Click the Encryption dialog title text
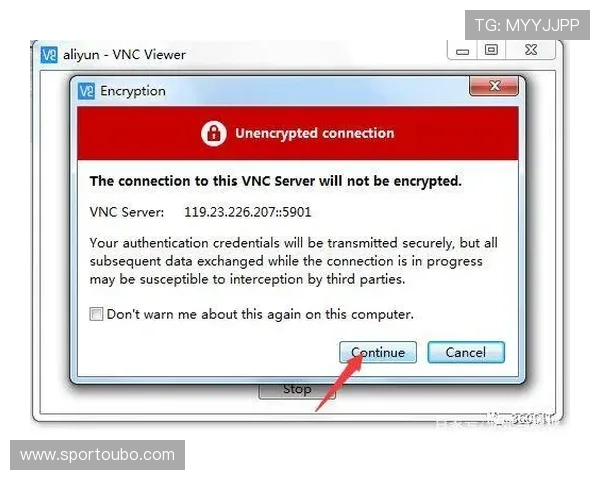600x480 pixels. (x=133, y=91)
